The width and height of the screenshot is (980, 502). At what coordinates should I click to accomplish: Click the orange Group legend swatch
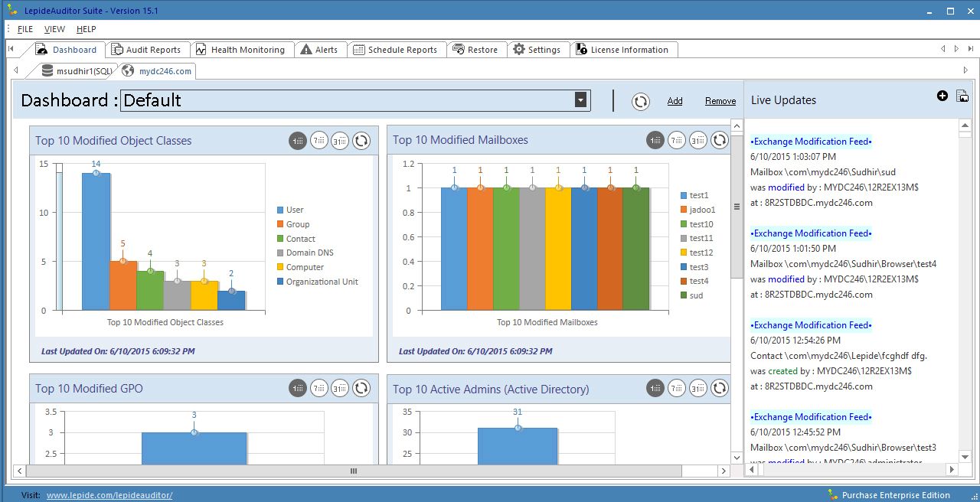click(280, 224)
